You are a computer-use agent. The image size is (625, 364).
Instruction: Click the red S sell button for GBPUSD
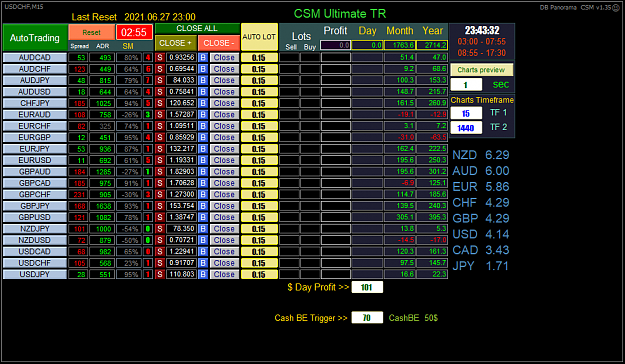160,217
